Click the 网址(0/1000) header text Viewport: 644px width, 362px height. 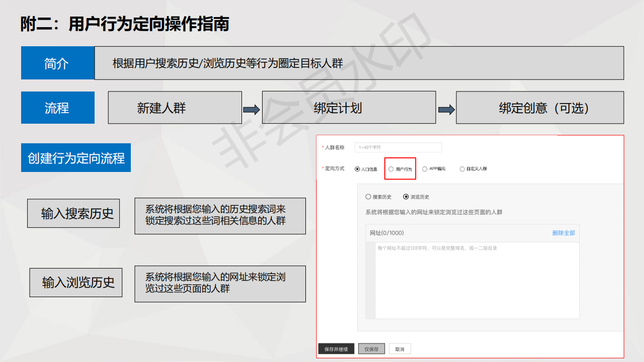(387, 233)
